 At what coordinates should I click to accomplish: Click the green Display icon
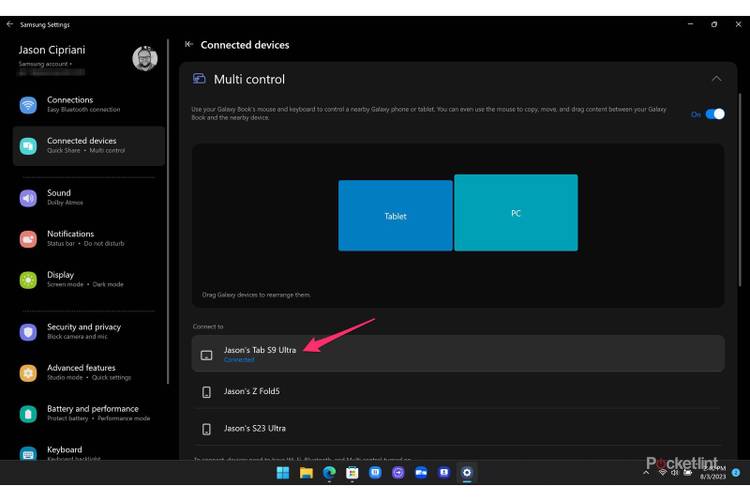(28, 279)
